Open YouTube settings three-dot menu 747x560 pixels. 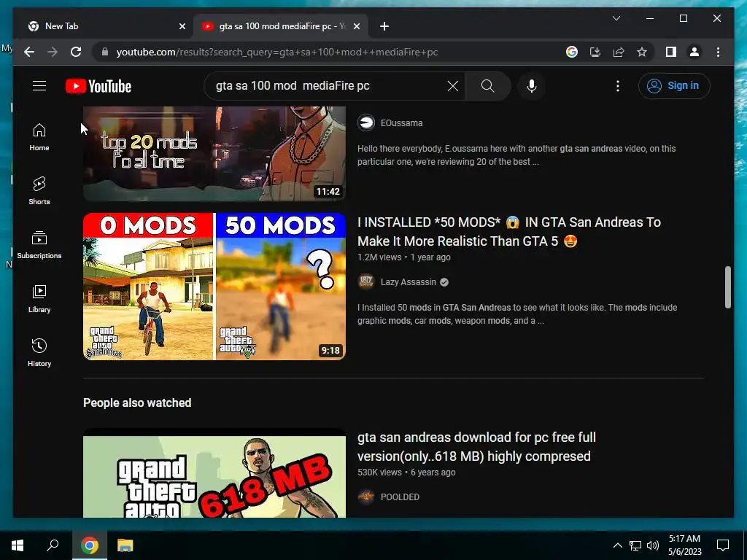click(x=617, y=86)
